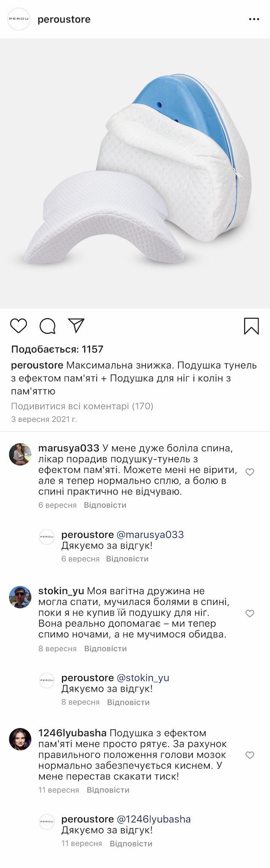Screen dimensions: 270x868
Task: Like 1246lyubasha's comment
Action: pos(250,755)
